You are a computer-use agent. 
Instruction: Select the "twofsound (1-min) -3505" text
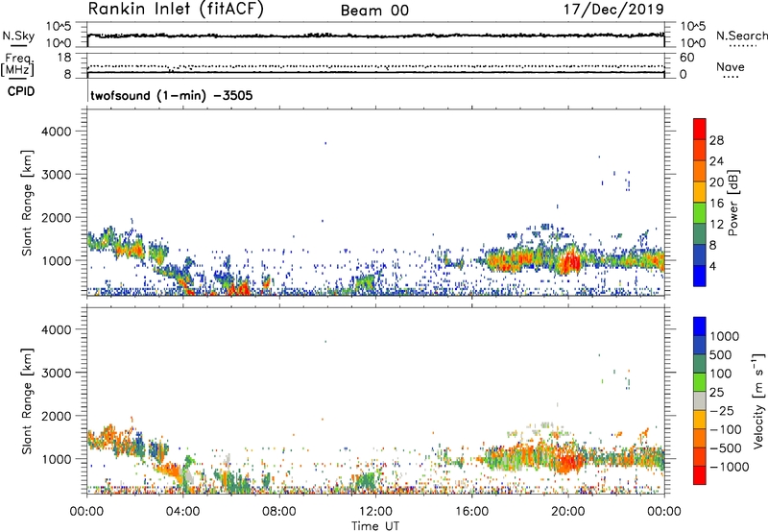pyautogui.click(x=172, y=95)
